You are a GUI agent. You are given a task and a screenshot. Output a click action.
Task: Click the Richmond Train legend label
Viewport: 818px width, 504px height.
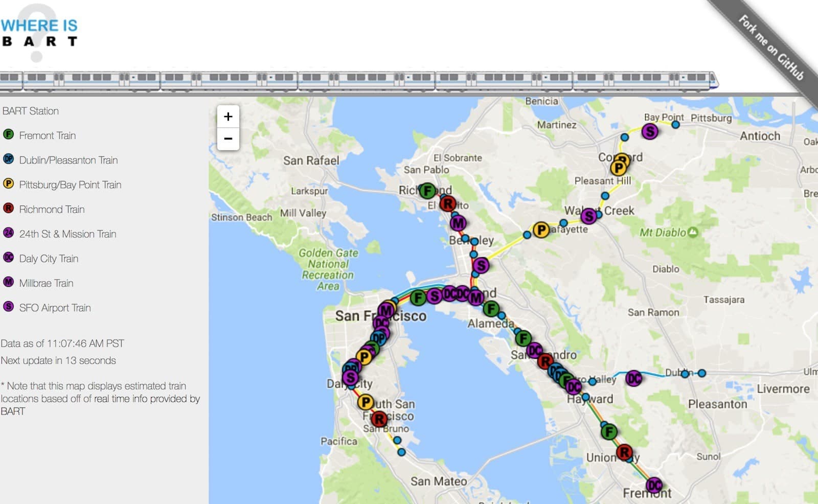(x=52, y=209)
